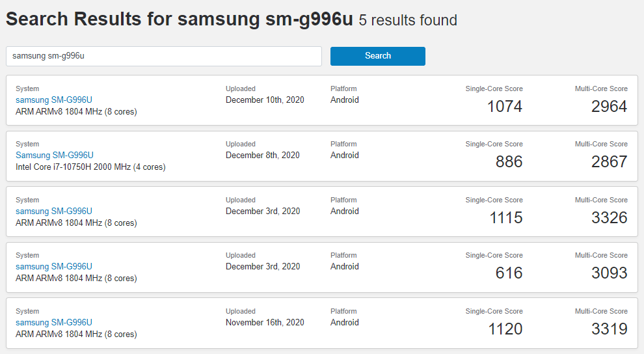
Task: Open the December 8th Samsung SM-G996U link
Action: (55, 156)
